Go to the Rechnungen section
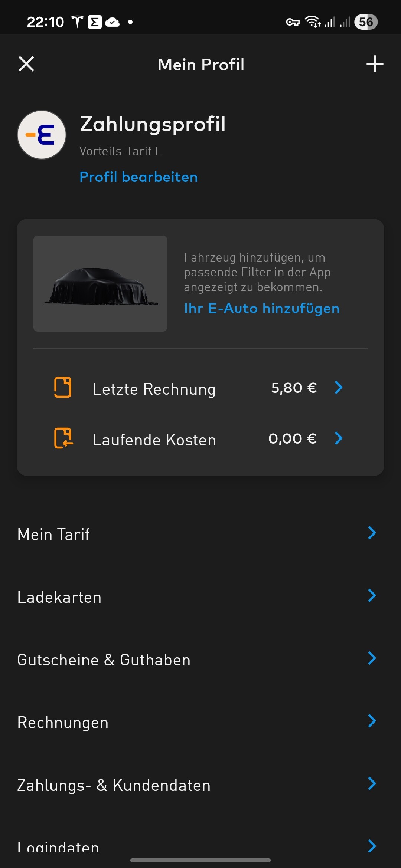401x868 pixels. [63, 723]
